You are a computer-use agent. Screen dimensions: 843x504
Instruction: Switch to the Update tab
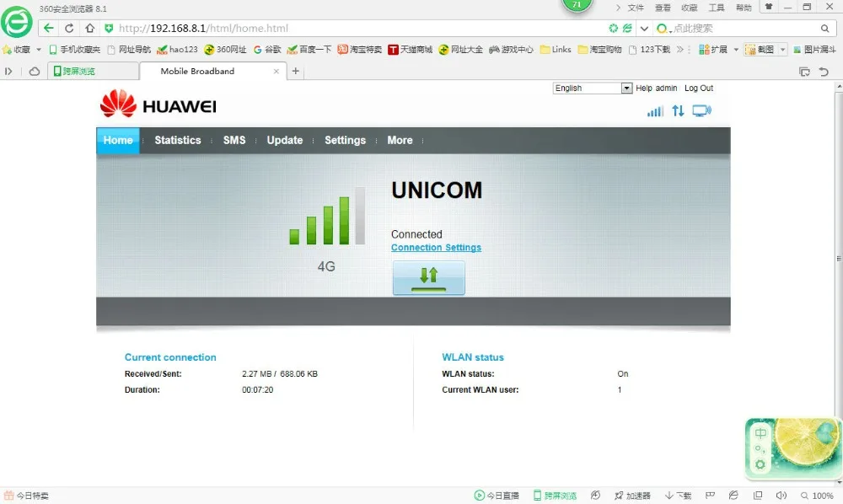coord(284,140)
